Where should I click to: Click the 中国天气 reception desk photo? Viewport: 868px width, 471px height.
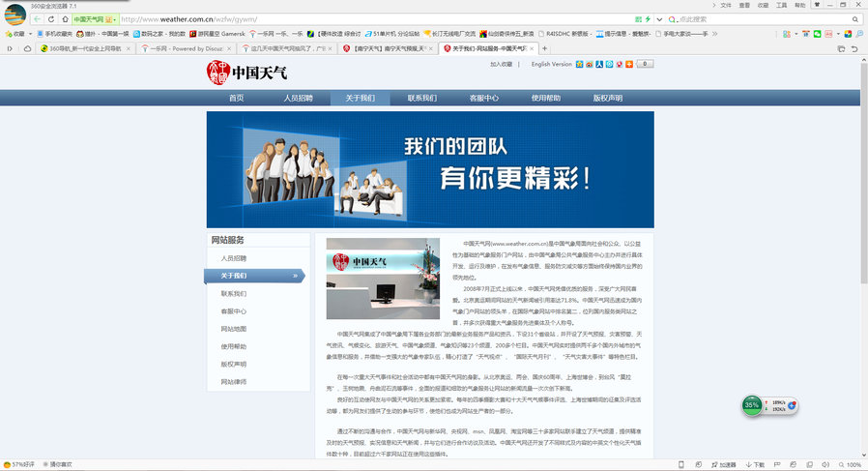[383, 279]
